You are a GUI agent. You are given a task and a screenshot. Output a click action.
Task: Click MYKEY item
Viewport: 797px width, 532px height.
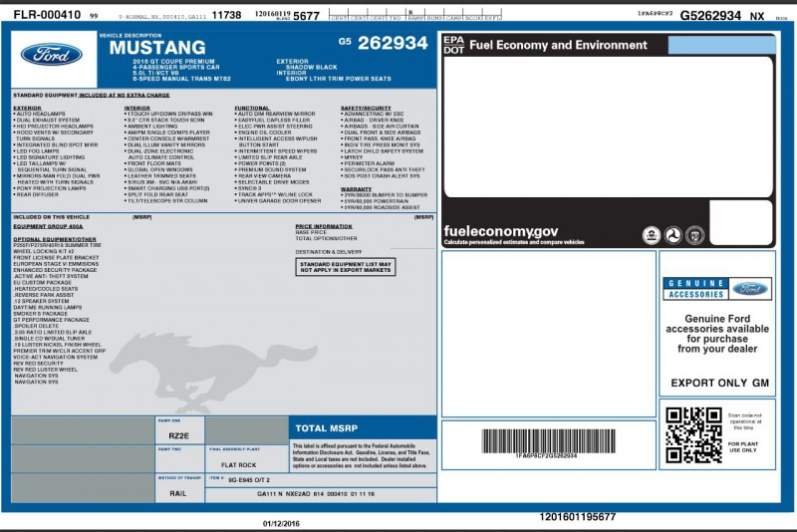click(354, 157)
